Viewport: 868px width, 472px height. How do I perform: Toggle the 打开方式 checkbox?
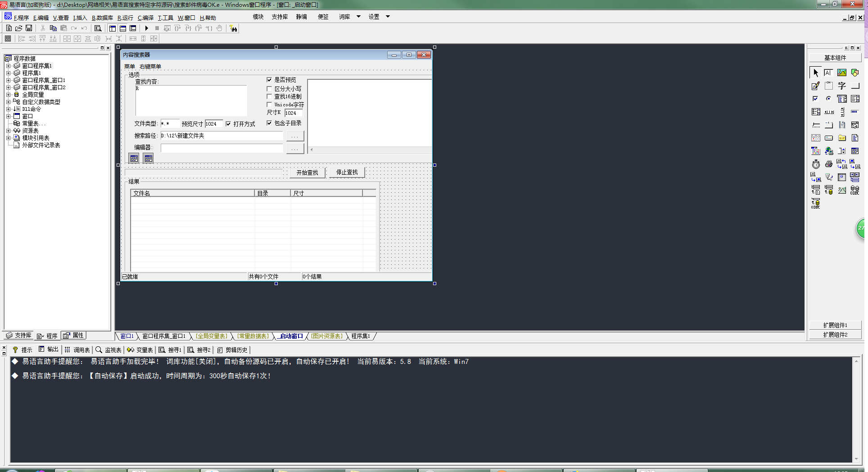click(228, 124)
